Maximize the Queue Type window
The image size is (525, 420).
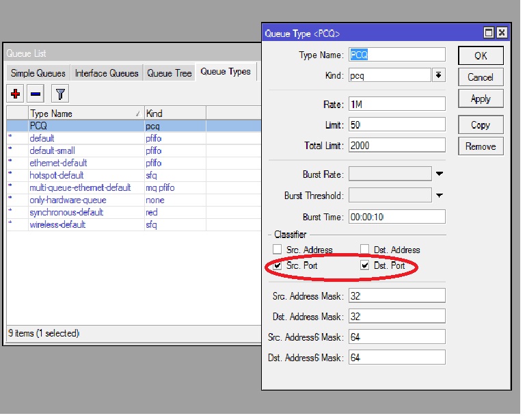point(489,33)
